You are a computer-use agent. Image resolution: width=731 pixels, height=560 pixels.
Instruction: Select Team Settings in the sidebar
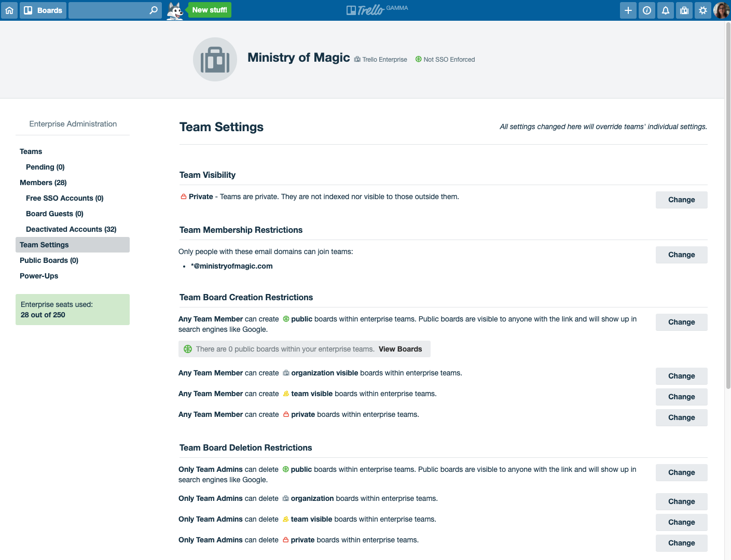[73, 245]
